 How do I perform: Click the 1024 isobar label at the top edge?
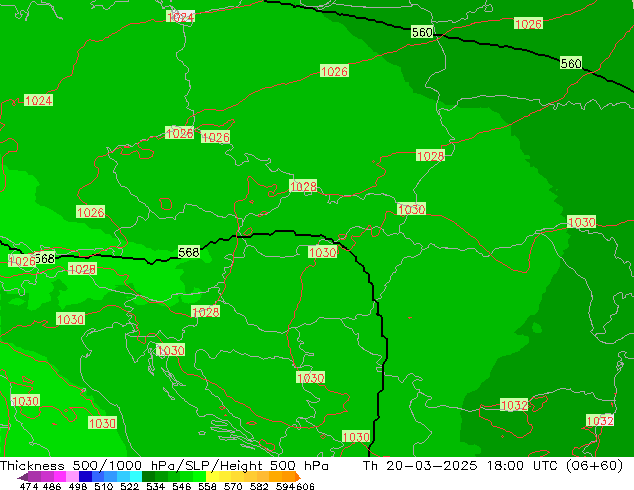[180, 17]
